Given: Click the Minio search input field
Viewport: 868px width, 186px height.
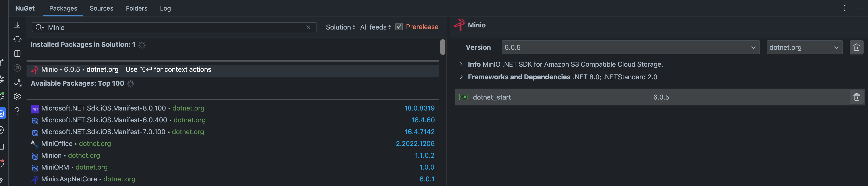Looking at the screenshot, I should point(174,27).
